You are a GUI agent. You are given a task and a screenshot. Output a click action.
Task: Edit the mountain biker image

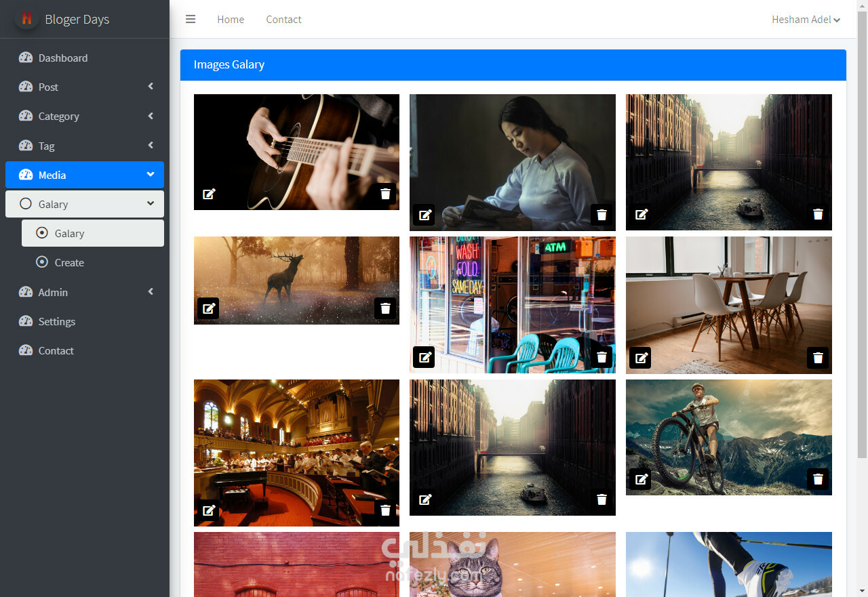641,479
